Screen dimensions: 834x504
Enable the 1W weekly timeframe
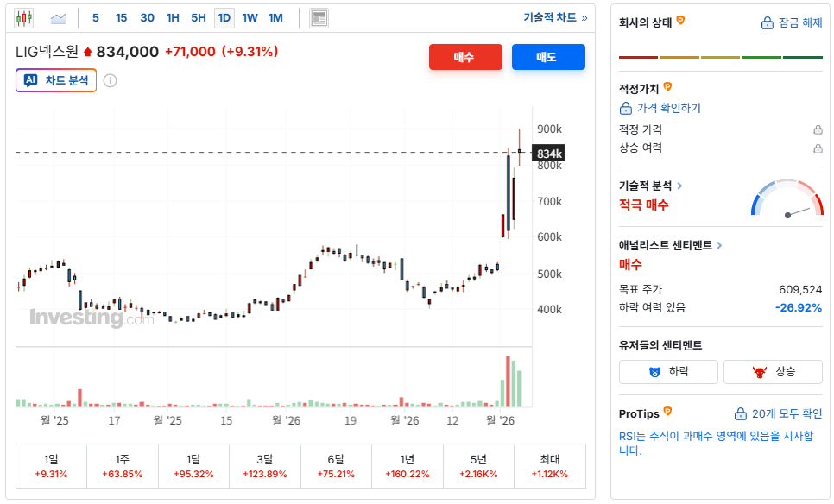click(x=250, y=17)
